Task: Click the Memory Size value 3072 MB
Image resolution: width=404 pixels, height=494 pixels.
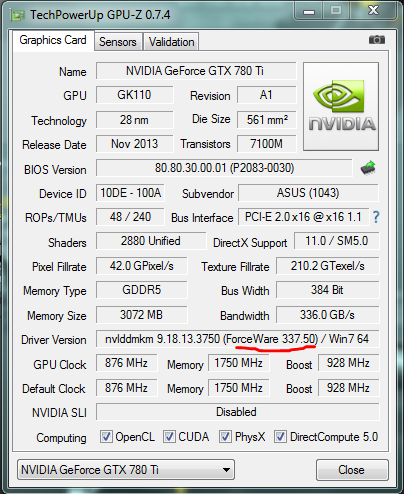Action: coord(142,315)
